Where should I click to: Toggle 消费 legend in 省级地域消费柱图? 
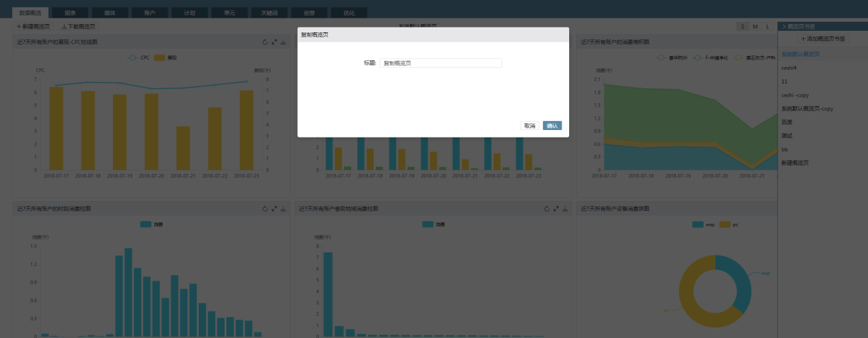tap(434, 224)
